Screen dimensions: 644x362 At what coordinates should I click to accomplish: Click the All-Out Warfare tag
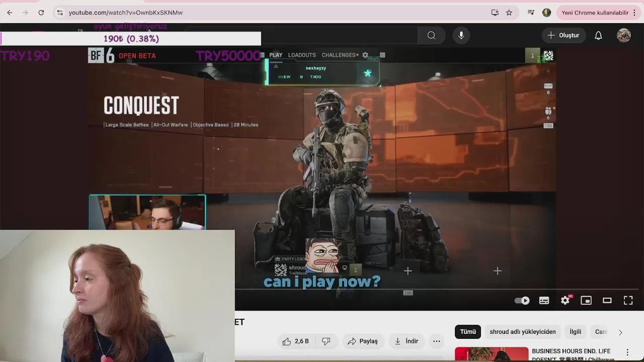(171, 125)
